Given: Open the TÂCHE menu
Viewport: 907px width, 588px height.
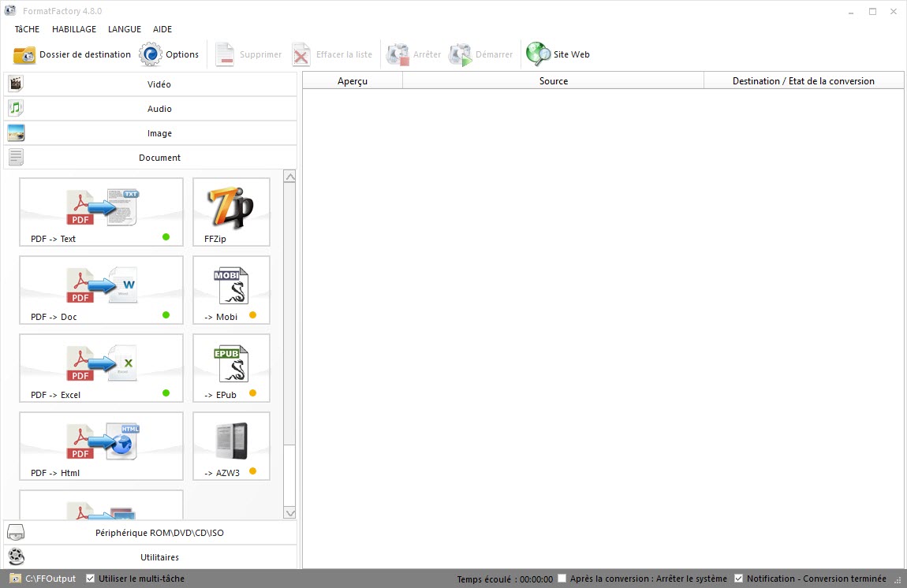Looking at the screenshot, I should pos(27,29).
